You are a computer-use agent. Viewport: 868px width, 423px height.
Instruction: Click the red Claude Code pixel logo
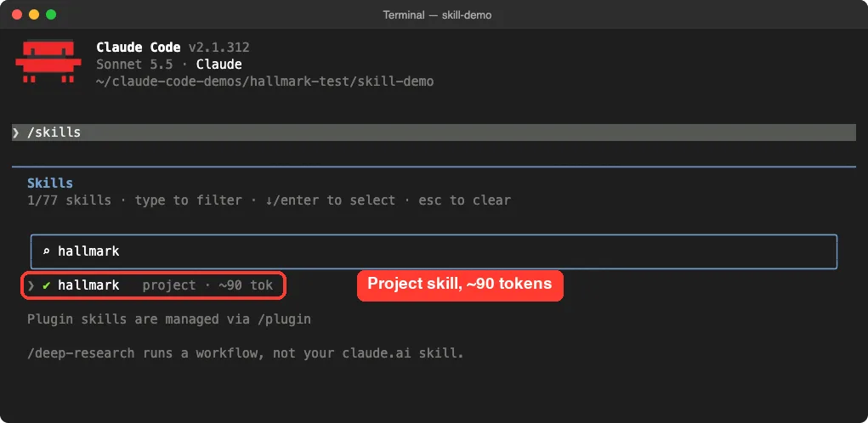click(x=48, y=61)
